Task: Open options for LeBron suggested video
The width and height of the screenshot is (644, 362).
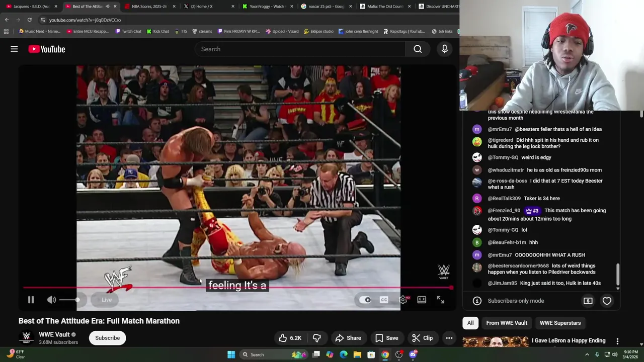Action: coord(617,341)
